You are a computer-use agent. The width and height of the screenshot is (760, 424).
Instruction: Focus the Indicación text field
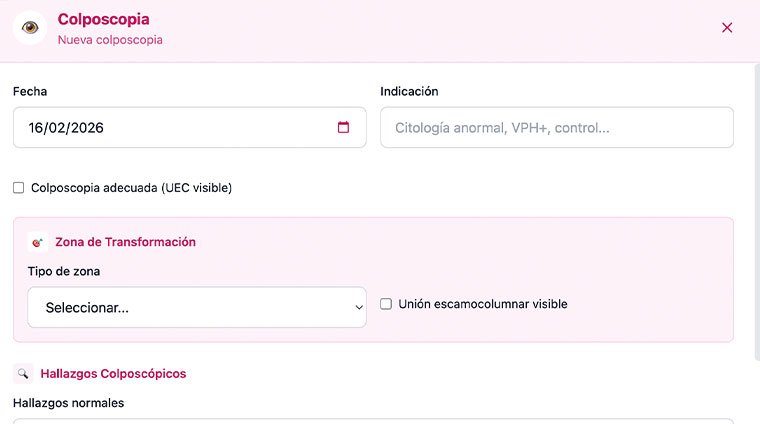(x=556, y=128)
